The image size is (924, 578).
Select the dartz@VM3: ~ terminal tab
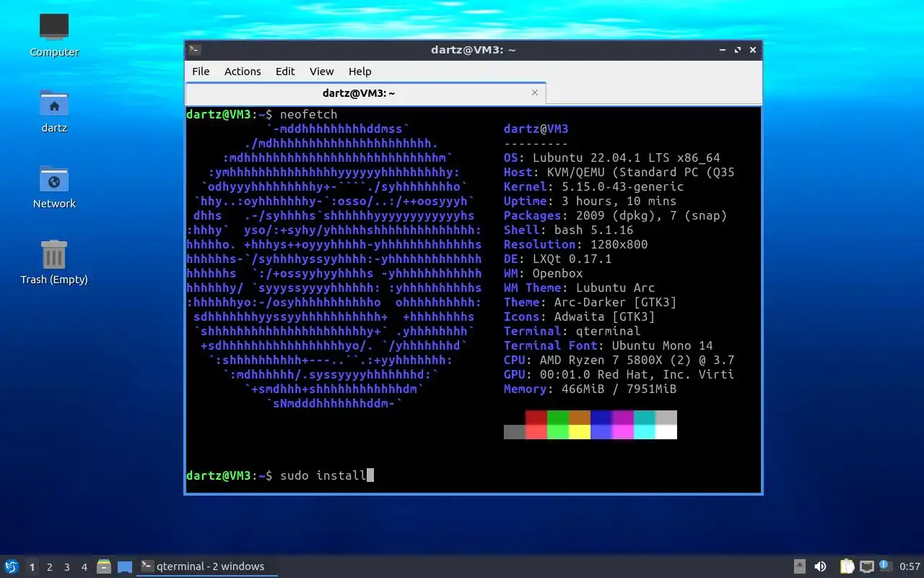[x=365, y=92]
